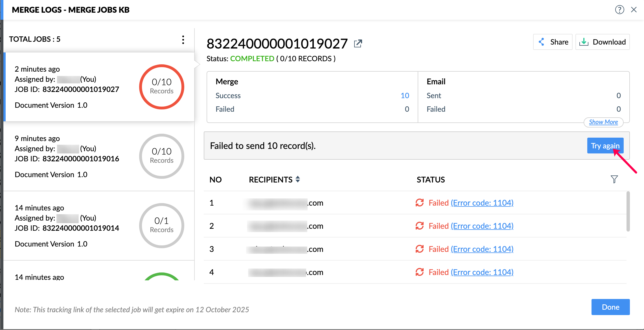Open Error code 1104 link for row 1
The image size is (644, 330).
pyautogui.click(x=482, y=203)
